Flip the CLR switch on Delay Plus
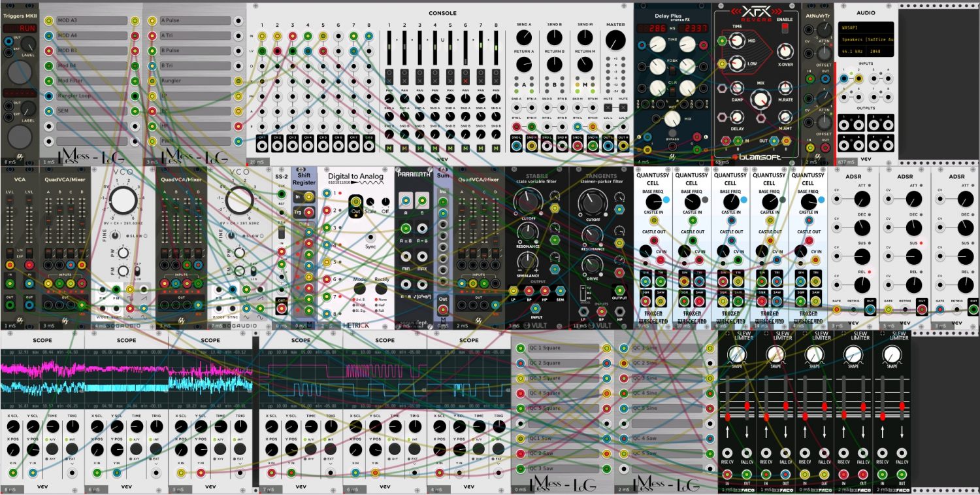980x495 pixels. (x=672, y=90)
